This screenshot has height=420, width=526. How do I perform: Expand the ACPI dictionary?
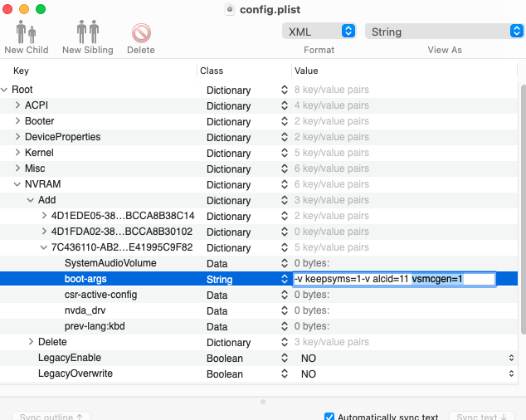tap(17, 105)
